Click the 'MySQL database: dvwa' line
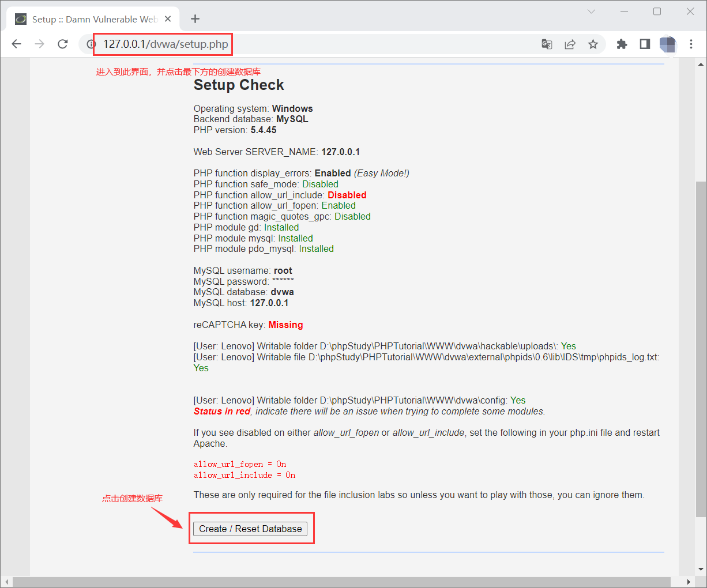This screenshot has height=588, width=707. (x=244, y=292)
